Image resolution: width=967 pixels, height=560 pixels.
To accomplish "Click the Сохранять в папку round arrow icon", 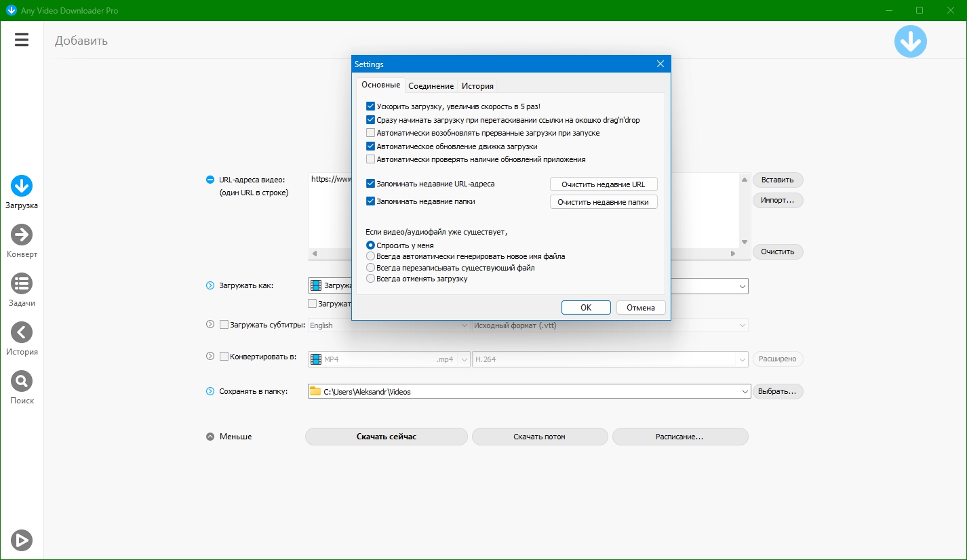I will [210, 391].
